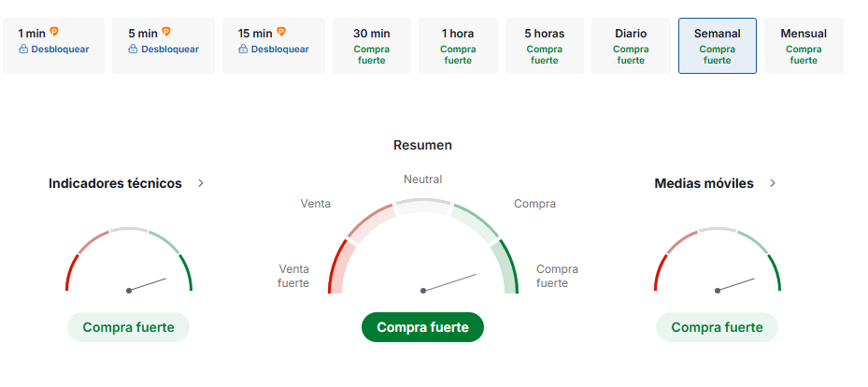Screen dimensions: 868x387
Task: Click the lock icon on 1 min tab
Action: pyautogui.click(x=23, y=50)
